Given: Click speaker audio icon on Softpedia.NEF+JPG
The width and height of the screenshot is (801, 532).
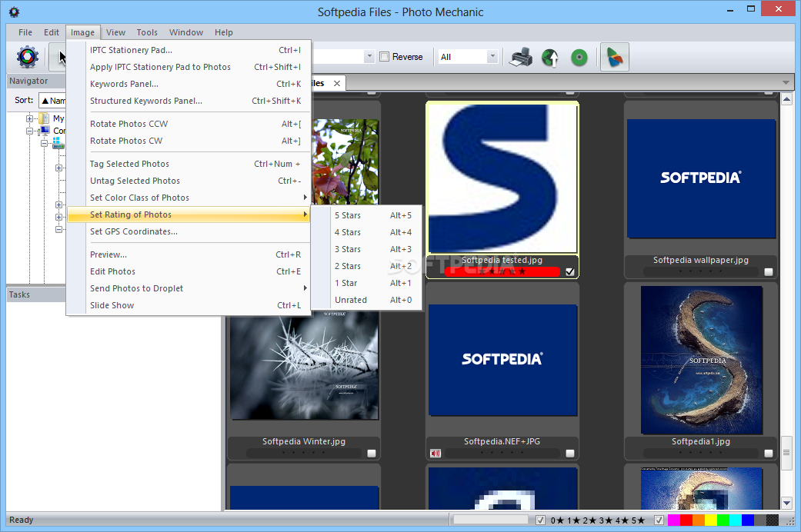Looking at the screenshot, I should click(436, 454).
